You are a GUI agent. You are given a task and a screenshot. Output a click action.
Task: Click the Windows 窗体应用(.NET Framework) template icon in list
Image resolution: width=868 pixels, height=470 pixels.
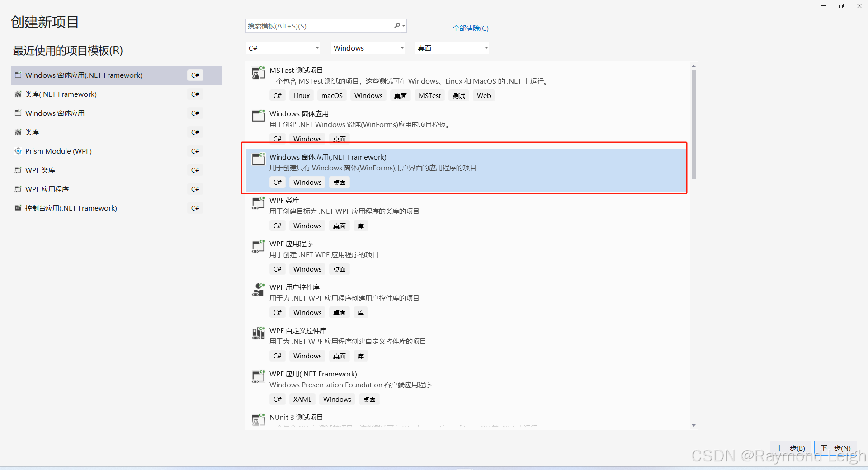258,159
